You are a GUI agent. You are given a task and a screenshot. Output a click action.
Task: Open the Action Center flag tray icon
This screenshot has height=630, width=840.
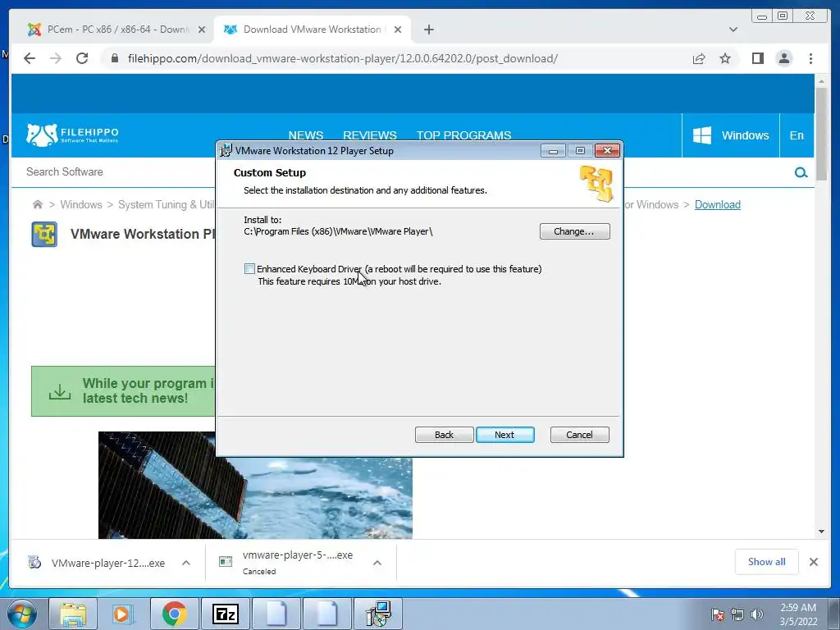point(718,614)
